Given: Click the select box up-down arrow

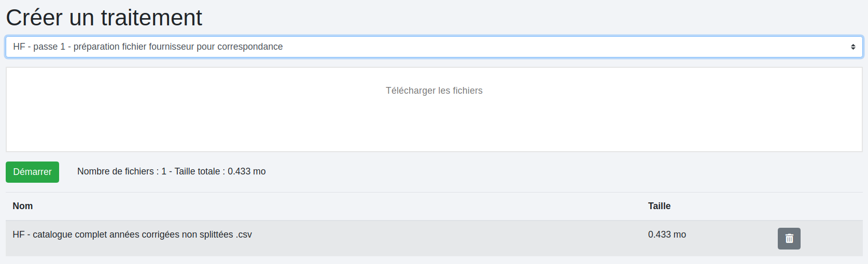Looking at the screenshot, I should 852,47.
